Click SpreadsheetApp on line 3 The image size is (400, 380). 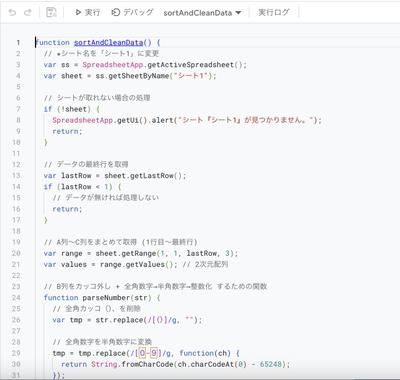coord(113,65)
